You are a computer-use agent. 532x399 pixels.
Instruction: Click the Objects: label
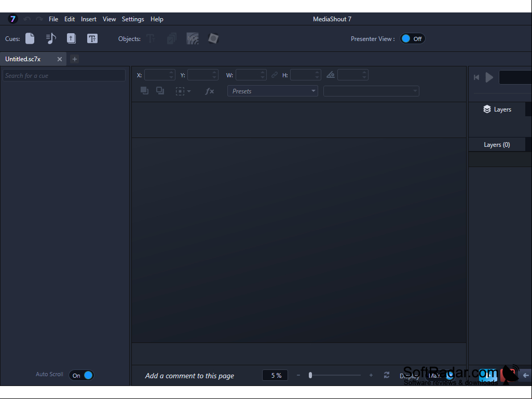pyautogui.click(x=129, y=39)
